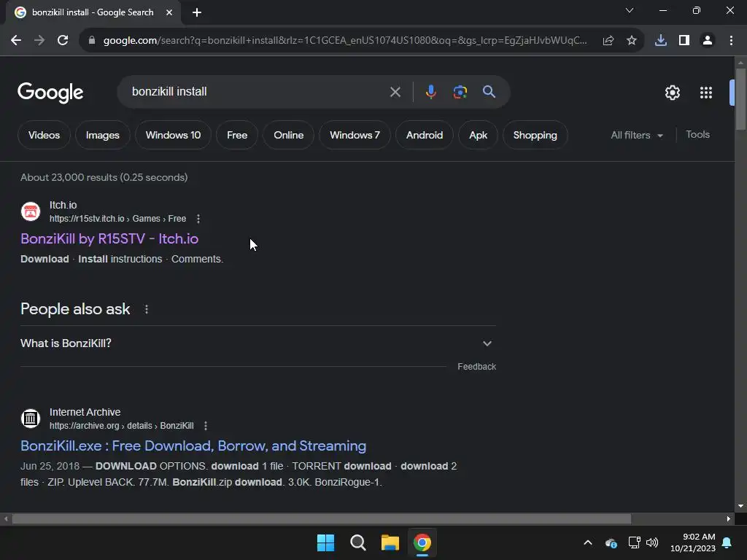Click the browser forward arrow
The height and width of the screenshot is (560, 747).
tap(39, 41)
